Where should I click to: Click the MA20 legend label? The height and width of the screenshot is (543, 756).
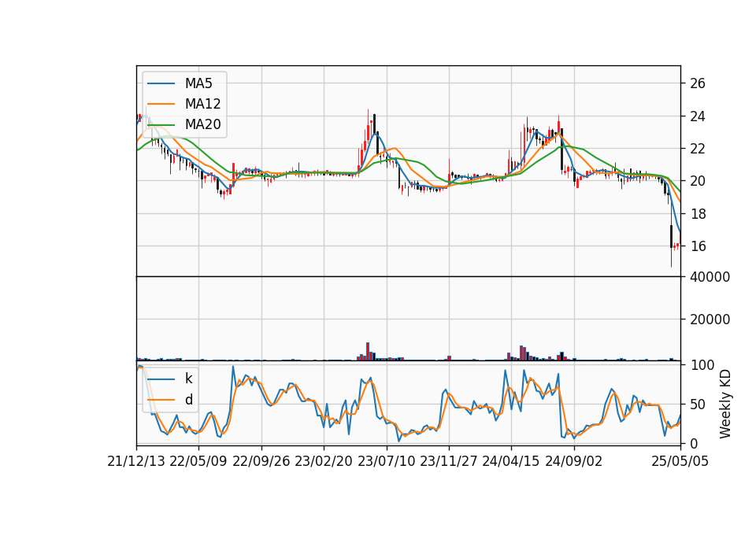pyautogui.click(x=202, y=124)
